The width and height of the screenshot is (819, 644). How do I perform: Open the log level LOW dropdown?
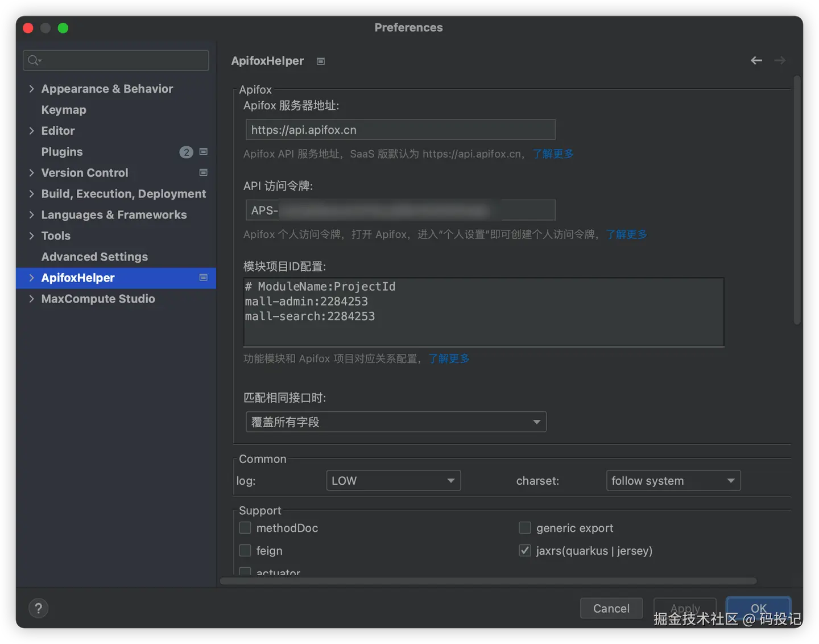tap(394, 481)
